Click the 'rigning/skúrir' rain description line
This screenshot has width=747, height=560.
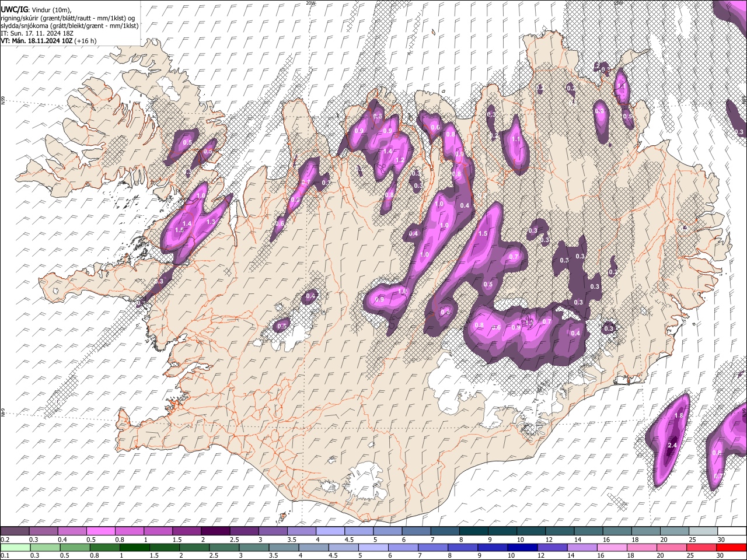click(68, 18)
